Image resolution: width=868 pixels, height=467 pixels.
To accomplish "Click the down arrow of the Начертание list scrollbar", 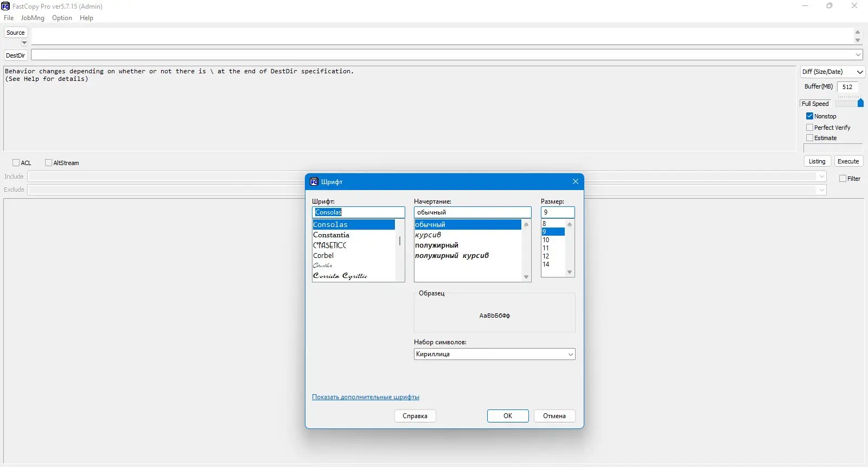I will [x=526, y=277].
